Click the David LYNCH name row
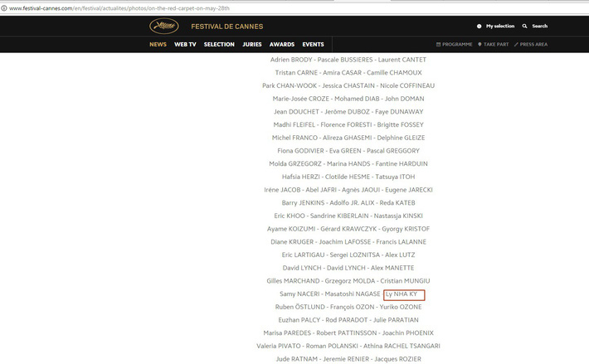The width and height of the screenshot is (589, 364). 348,268
